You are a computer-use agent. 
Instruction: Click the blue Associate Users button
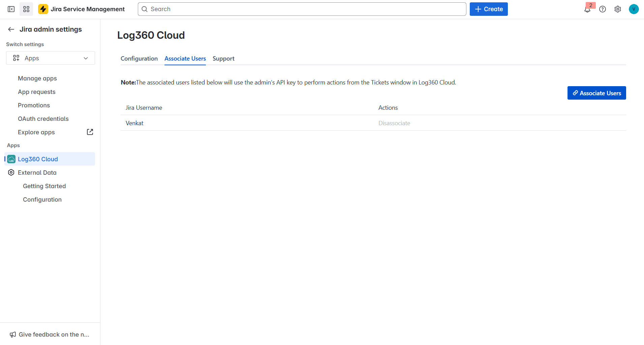point(596,93)
